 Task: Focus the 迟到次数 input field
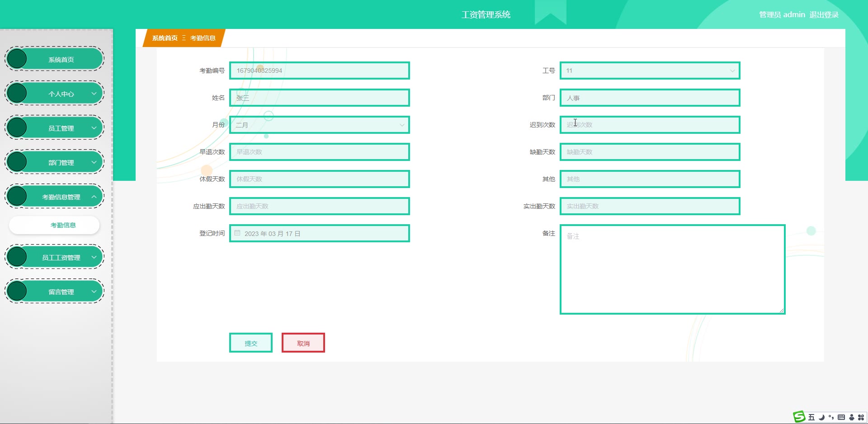(x=650, y=125)
